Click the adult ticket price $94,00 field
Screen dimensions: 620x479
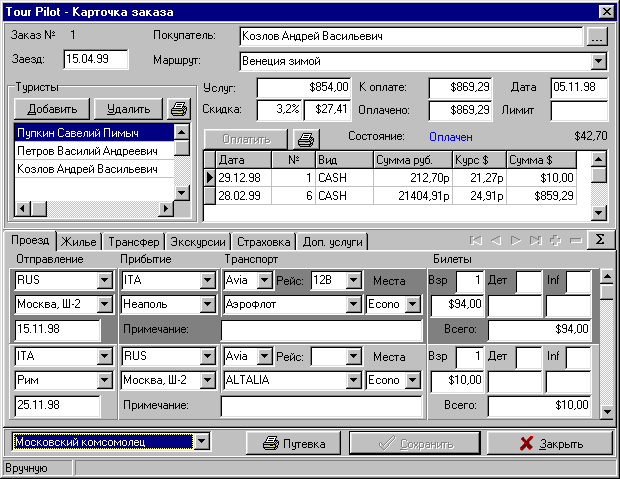coord(457,304)
